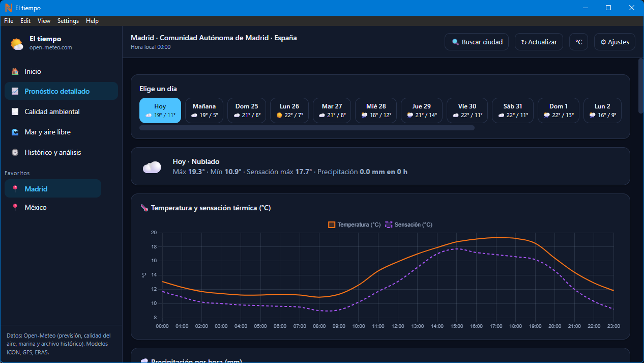Switch units with the °C button
This screenshot has height=363, width=644.
578,42
